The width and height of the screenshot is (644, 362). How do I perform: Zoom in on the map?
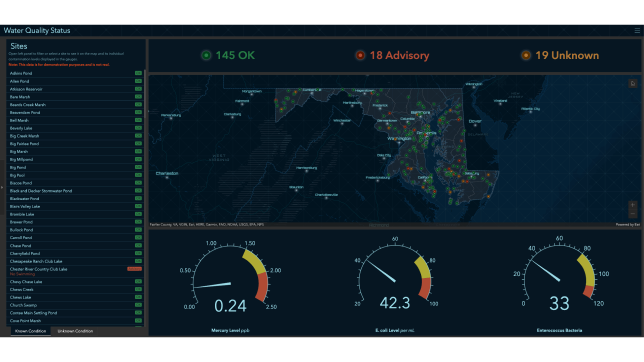632,205
